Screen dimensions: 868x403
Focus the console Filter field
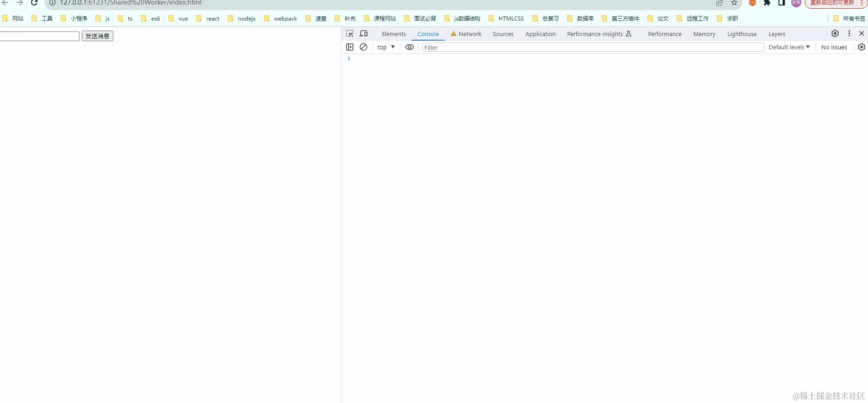point(593,47)
